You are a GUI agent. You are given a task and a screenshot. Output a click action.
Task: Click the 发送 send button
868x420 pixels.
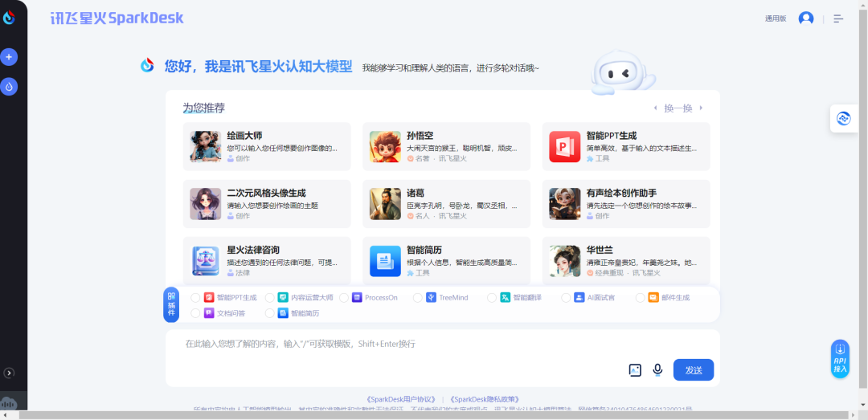click(x=694, y=369)
